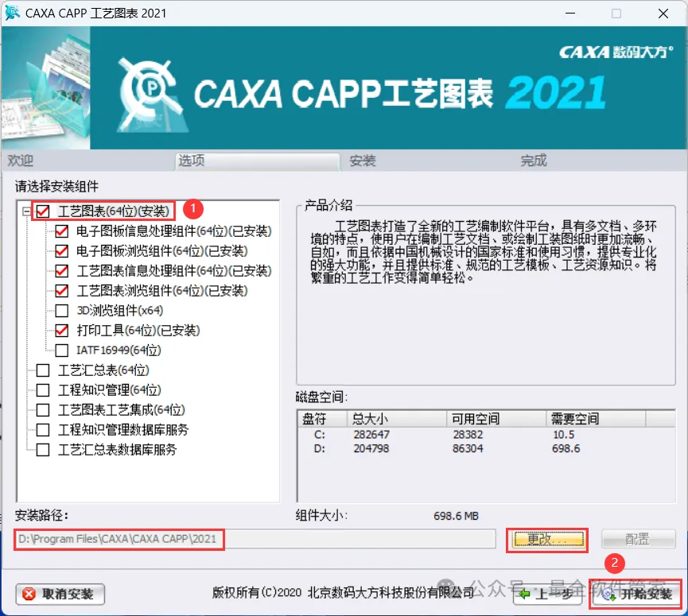Image resolution: width=688 pixels, height=616 pixels.
Task: Click the 总大小 column header
Action: tap(397, 419)
